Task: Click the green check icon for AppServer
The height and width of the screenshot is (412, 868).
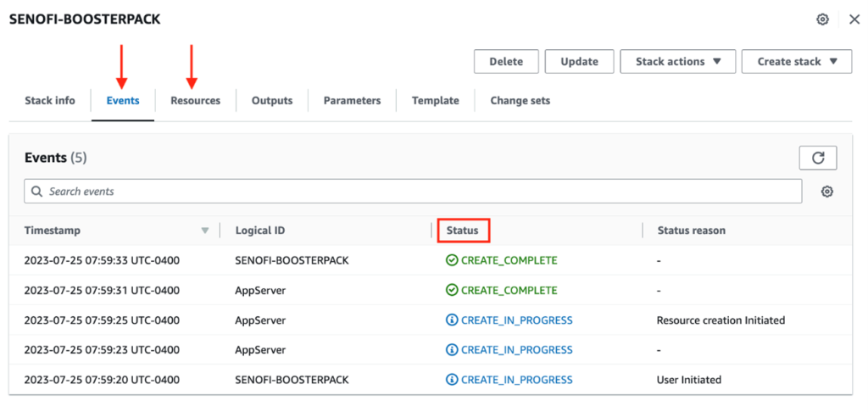Action: 452,290
